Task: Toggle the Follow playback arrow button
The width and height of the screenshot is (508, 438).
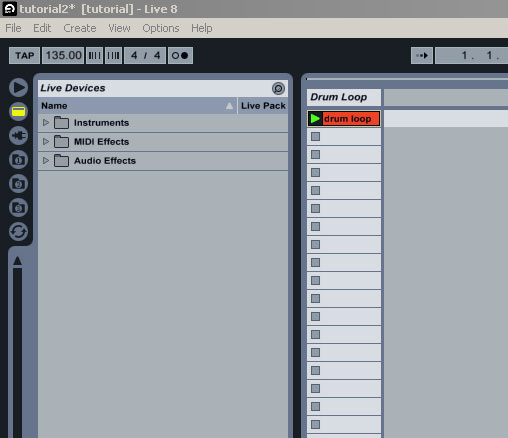Action: (x=422, y=55)
